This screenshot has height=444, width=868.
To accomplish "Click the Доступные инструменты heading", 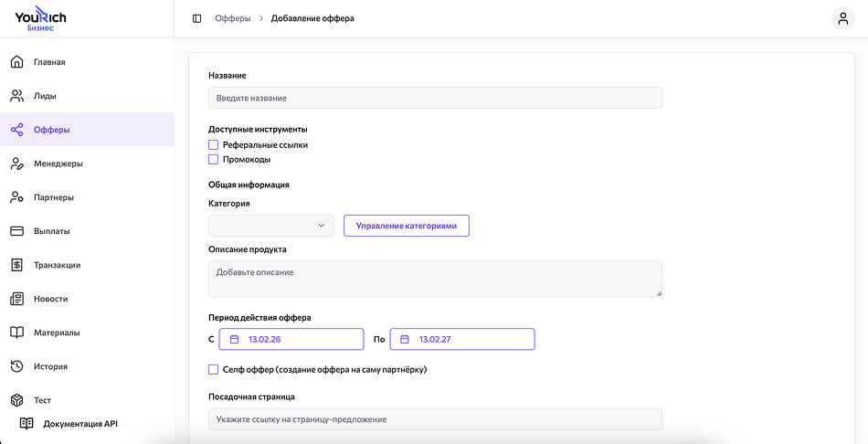I will [x=258, y=130].
